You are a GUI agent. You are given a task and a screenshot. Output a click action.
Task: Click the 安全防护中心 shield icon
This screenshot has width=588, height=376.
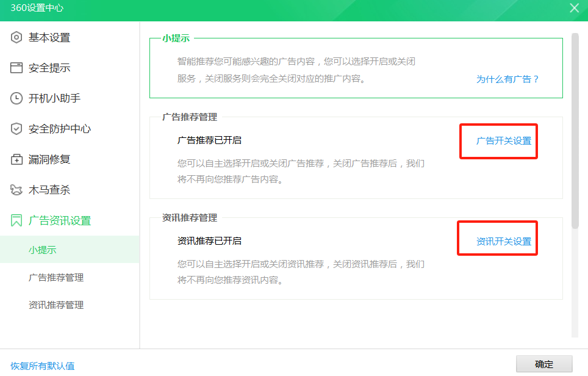16,129
